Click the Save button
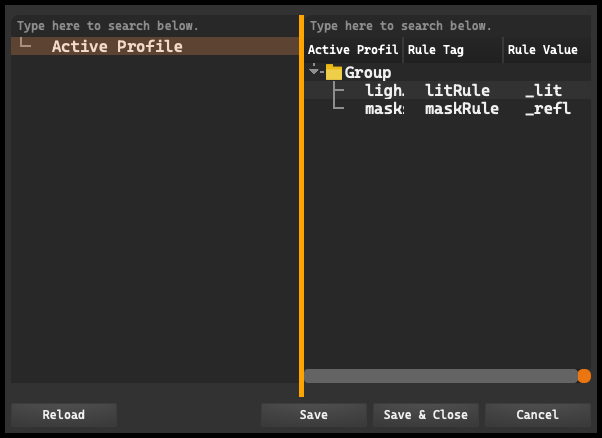Image resolution: width=602 pixels, height=438 pixels. (x=314, y=415)
